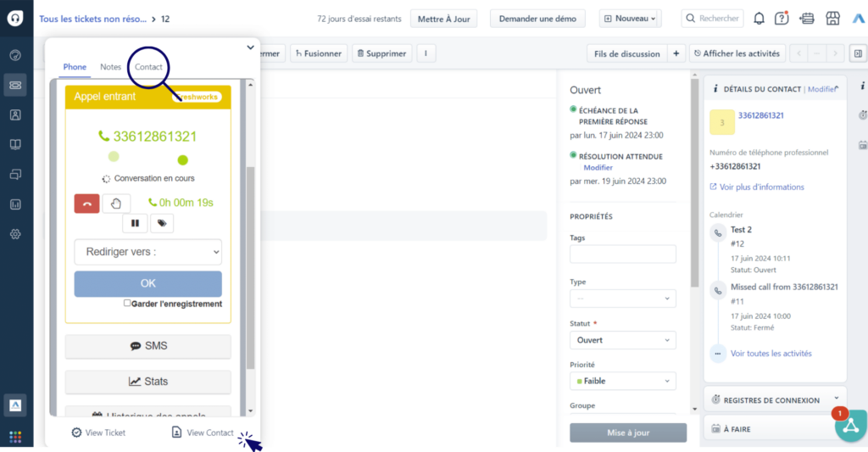Open À faire section
The width and height of the screenshot is (868, 452).
tap(775, 429)
